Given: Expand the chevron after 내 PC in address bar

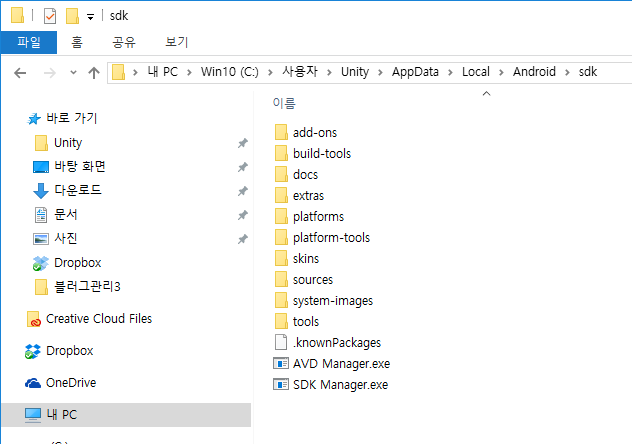Looking at the screenshot, I should [189, 73].
